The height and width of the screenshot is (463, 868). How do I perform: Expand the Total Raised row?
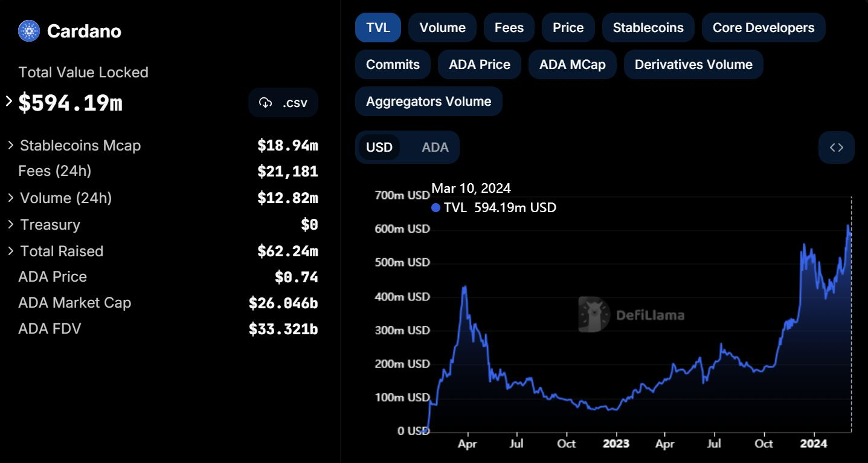click(x=11, y=250)
